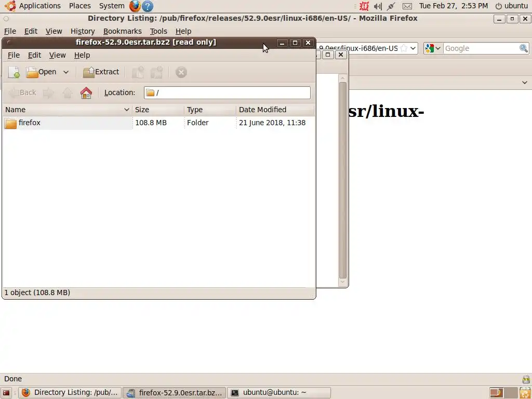Screen dimensions: 532x399
Task: Click the search magnifier icon
Action: 524,48
